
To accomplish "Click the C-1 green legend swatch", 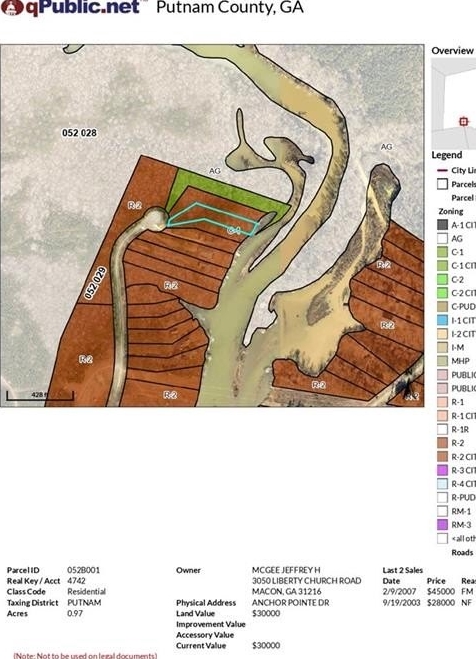I will point(442,252).
